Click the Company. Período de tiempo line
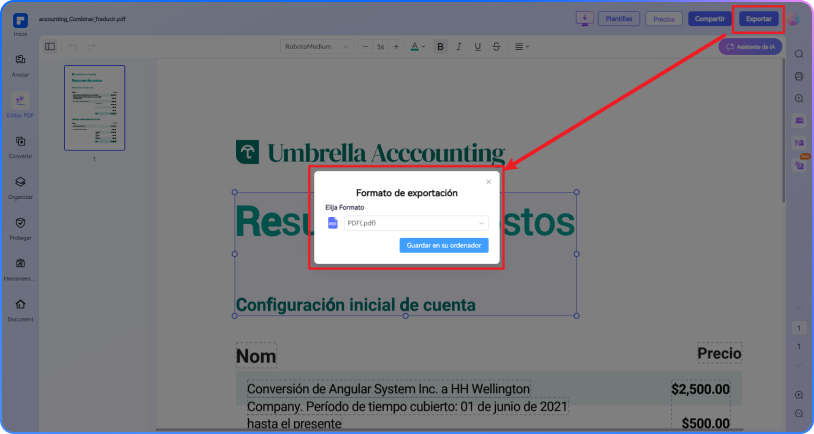 click(x=407, y=406)
